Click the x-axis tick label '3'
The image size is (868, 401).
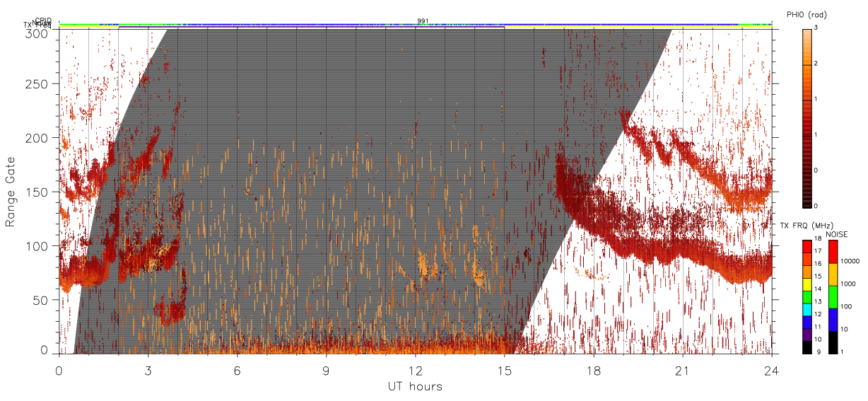(x=148, y=370)
